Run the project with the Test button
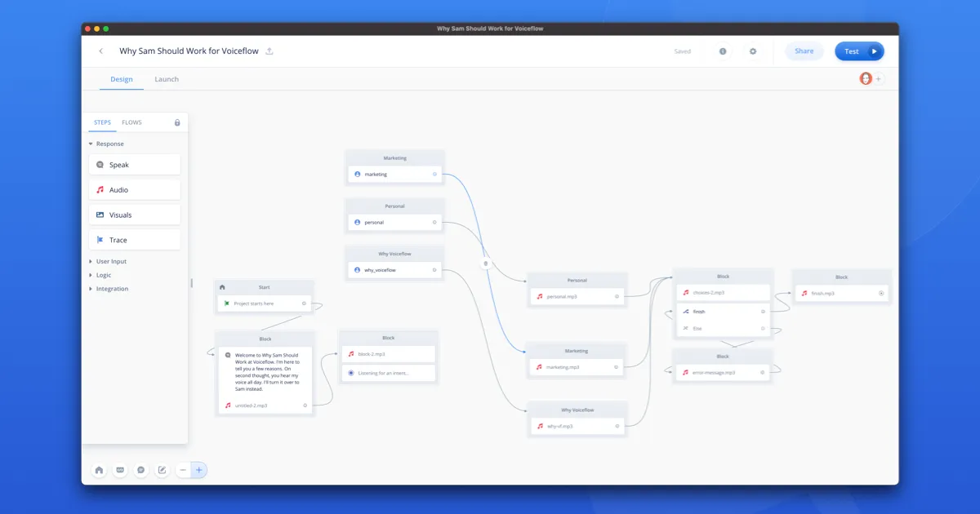This screenshot has width=980, height=514. (859, 51)
